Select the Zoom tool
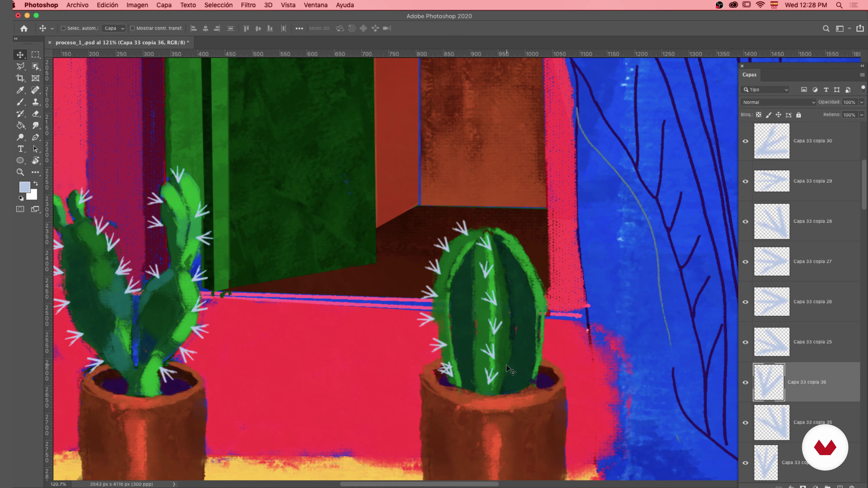Screen dimensions: 868x488 pos(20,172)
